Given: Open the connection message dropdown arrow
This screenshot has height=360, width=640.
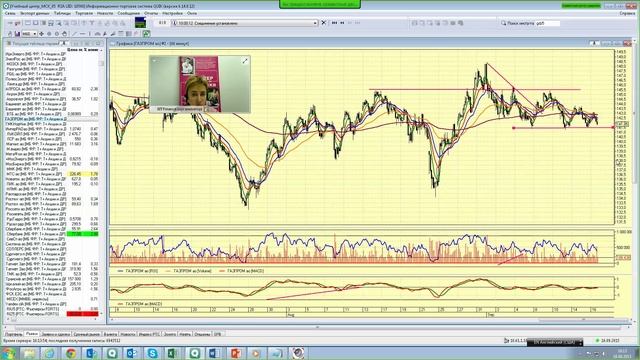Looking at the screenshot, I should pos(315,23).
